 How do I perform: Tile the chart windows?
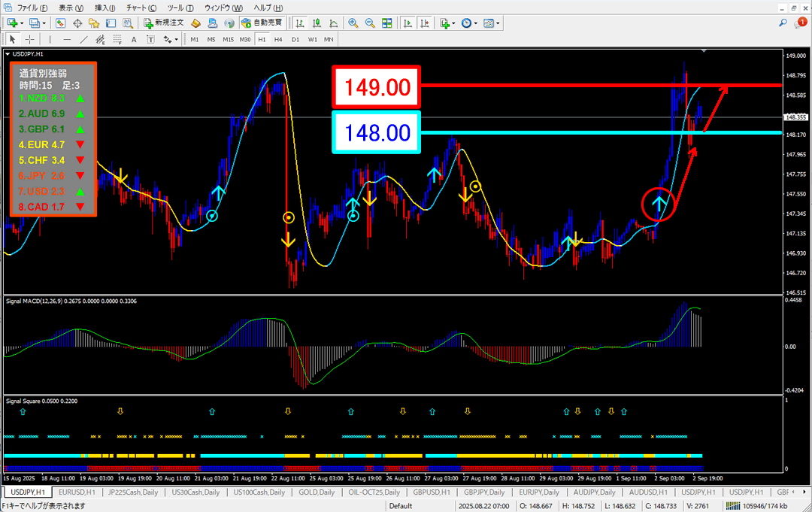pos(387,23)
